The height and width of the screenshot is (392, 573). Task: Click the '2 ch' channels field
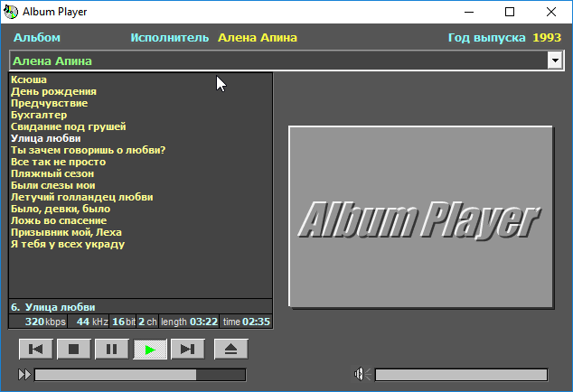click(147, 322)
